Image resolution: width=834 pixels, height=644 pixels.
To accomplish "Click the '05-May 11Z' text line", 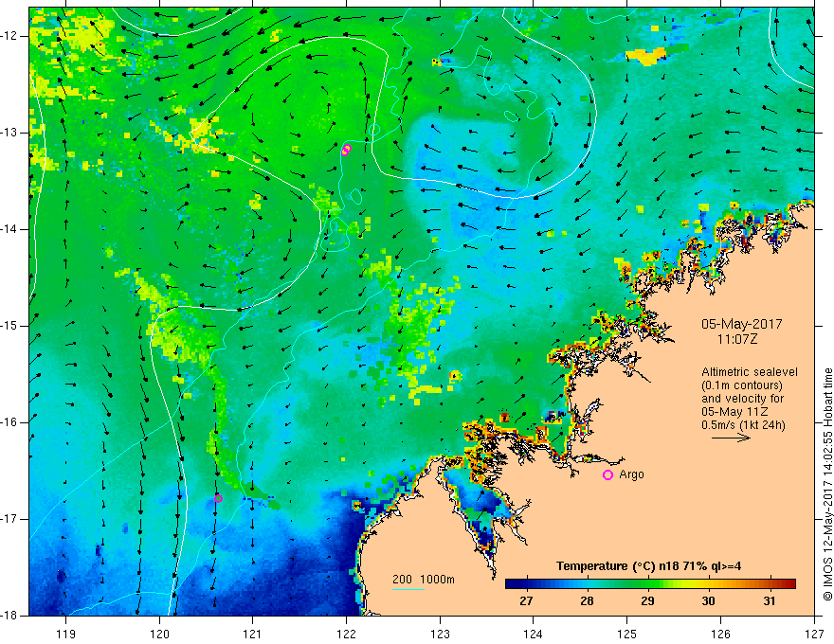I will tap(734, 412).
